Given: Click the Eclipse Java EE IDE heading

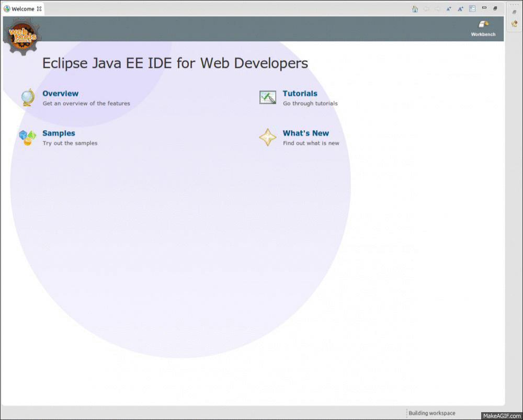Looking at the screenshot, I should (175, 63).
